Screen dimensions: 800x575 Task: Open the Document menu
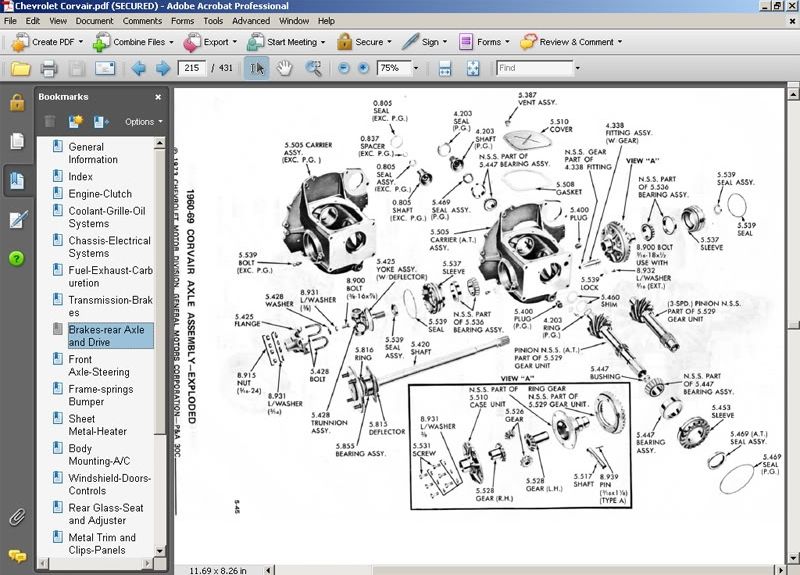point(94,21)
